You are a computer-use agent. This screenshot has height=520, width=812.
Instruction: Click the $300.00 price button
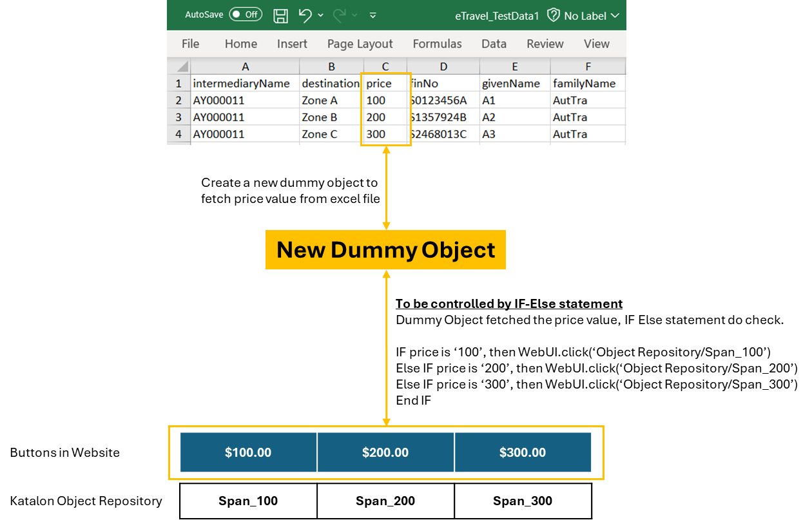coord(523,452)
